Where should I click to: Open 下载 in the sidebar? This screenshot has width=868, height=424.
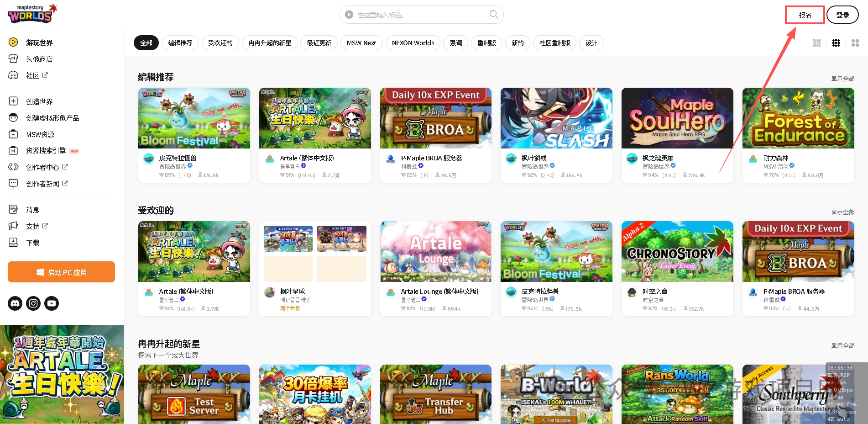[33, 243]
